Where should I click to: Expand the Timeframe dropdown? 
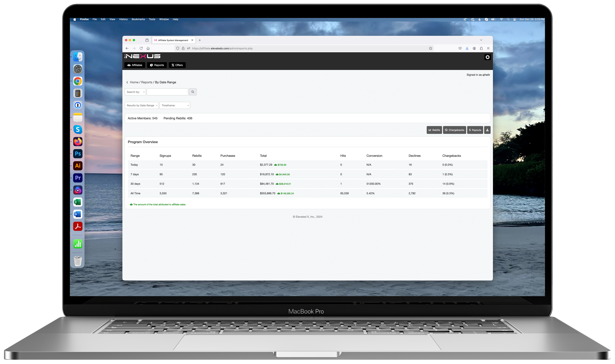(x=175, y=105)
